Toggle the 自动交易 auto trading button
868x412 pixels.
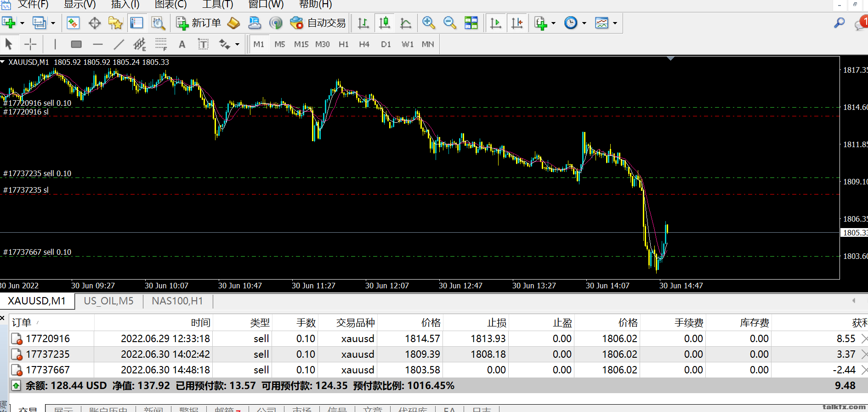318,23
